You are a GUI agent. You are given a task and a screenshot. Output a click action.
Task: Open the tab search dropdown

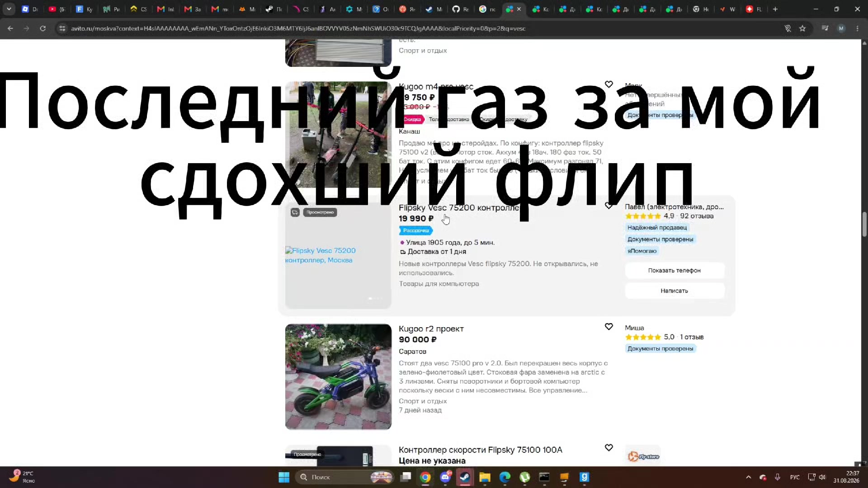click(9, 9)
